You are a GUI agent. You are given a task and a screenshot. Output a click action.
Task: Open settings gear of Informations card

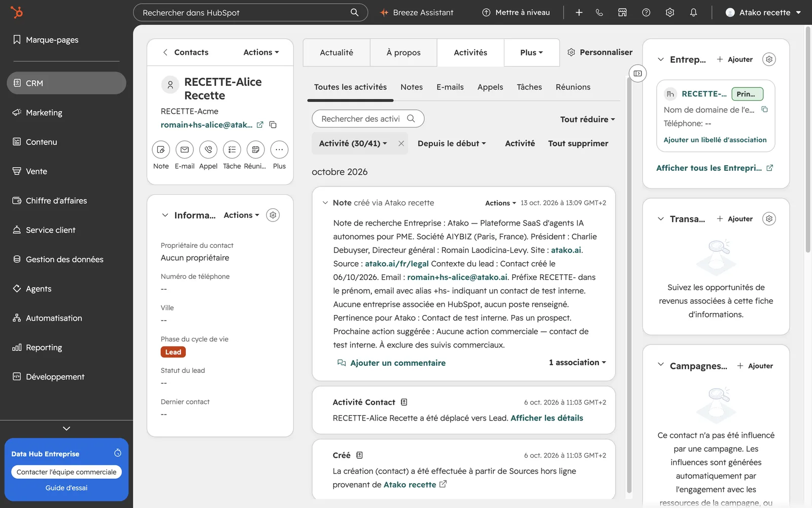[x=273, y=215]
